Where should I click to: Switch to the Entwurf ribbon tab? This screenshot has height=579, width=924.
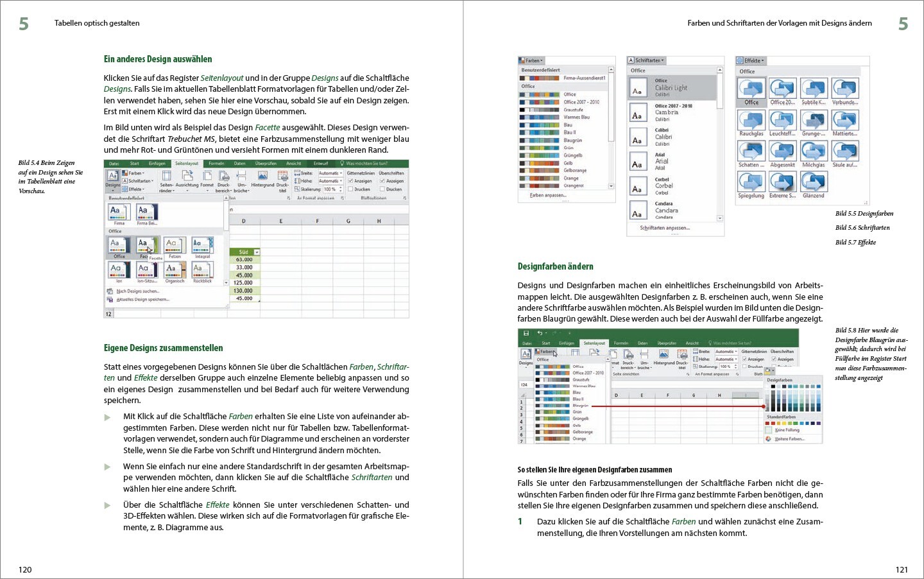tap(321, 164)
